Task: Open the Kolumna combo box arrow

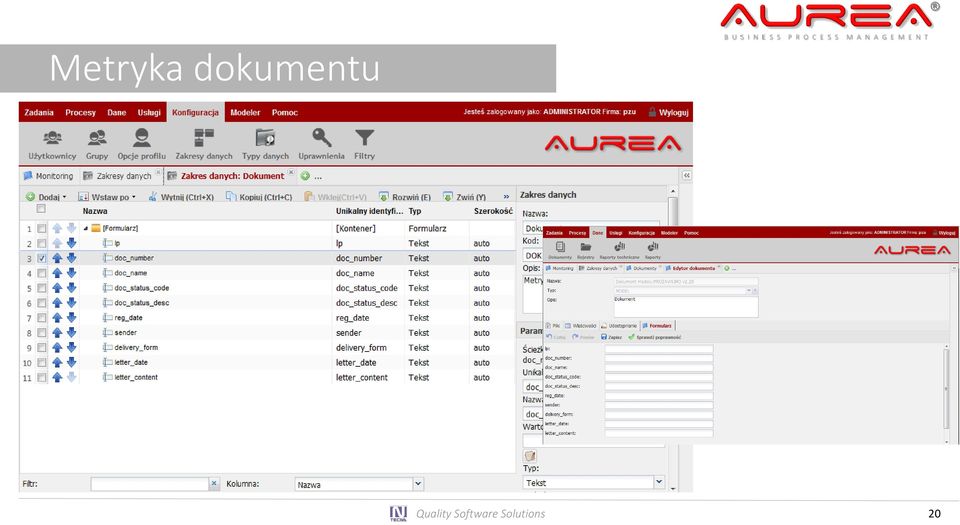Action: tap(418, 483)
